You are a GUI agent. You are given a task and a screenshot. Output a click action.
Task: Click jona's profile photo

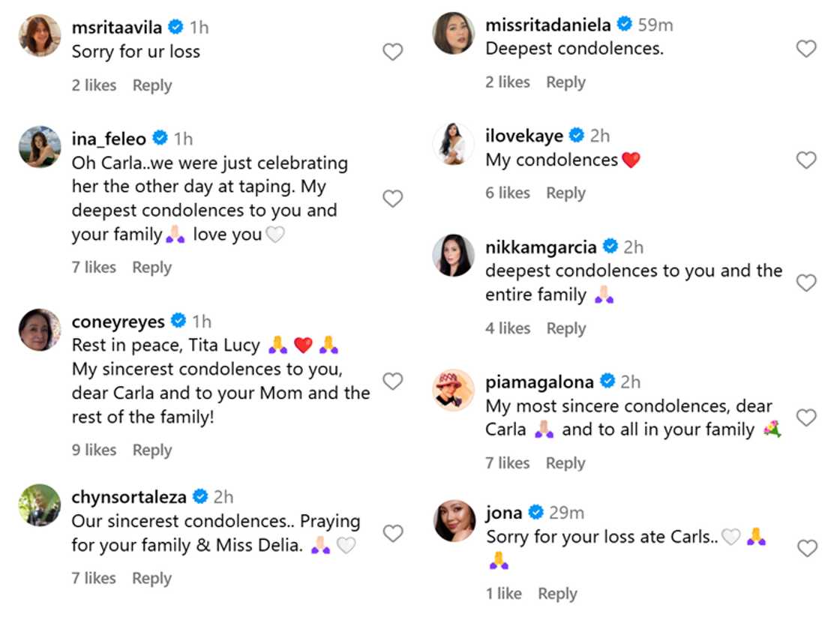(454, 521)
